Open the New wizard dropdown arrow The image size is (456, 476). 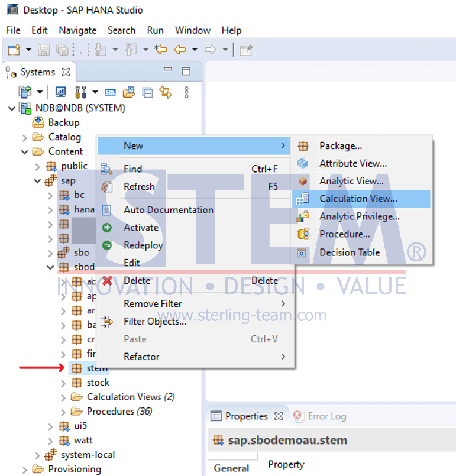point(28,50)
